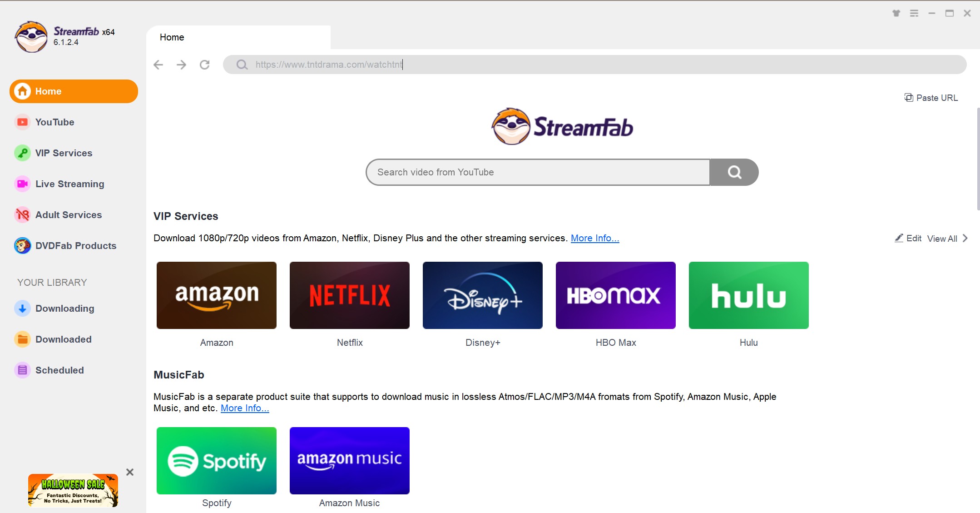This screenshot has height=513, width=980.
Task: Reload the page with refresh icon
Action: (205, 65)
